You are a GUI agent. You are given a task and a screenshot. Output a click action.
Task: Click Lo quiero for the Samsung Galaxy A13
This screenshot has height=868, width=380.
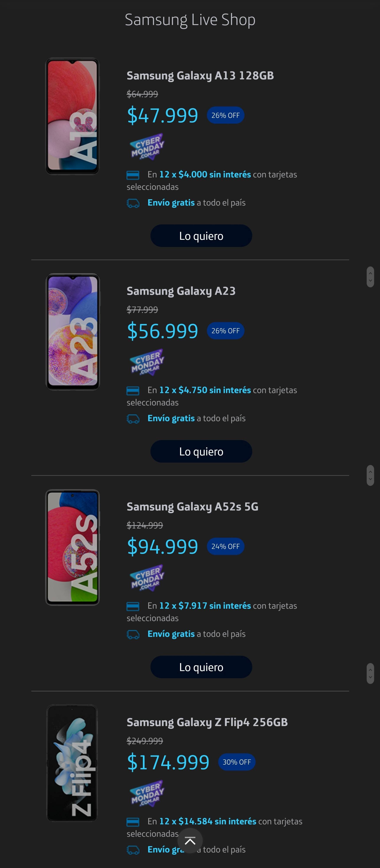tap(201, 236)
